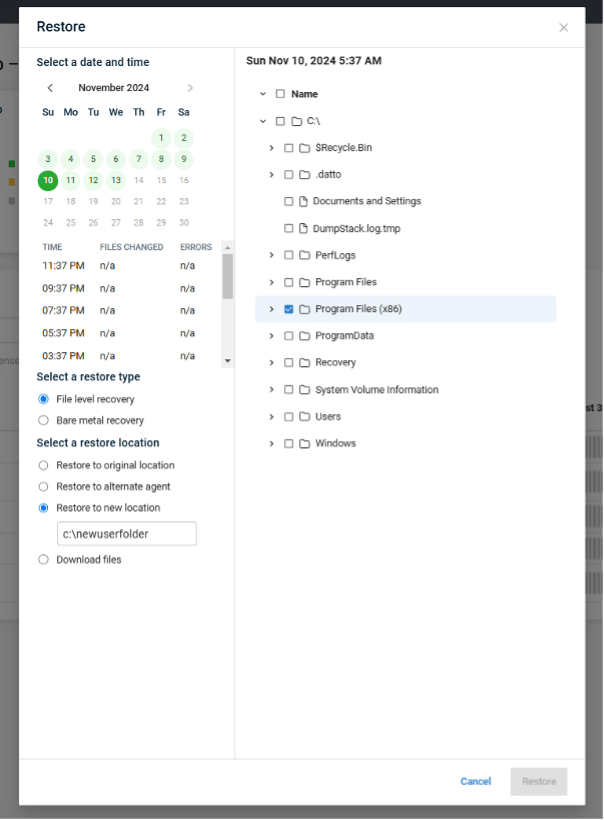Click the time list scrollbar thumb

227,276
